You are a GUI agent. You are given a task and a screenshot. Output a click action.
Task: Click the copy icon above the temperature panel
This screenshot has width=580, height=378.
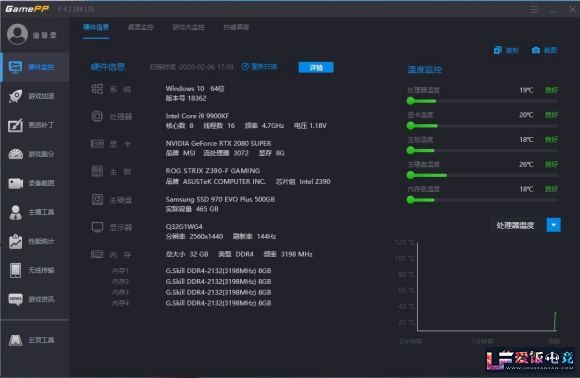(x=498, y=50)
